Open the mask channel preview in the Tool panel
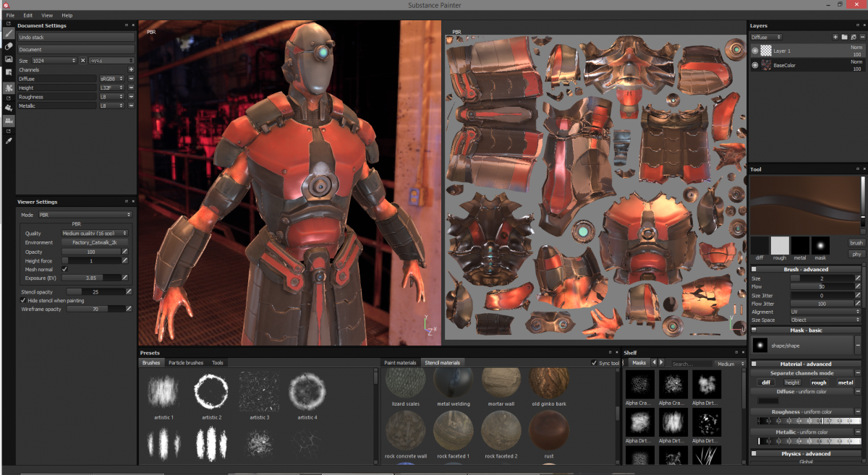This screenshot has height=475, width=868. [x=821, y=246]
